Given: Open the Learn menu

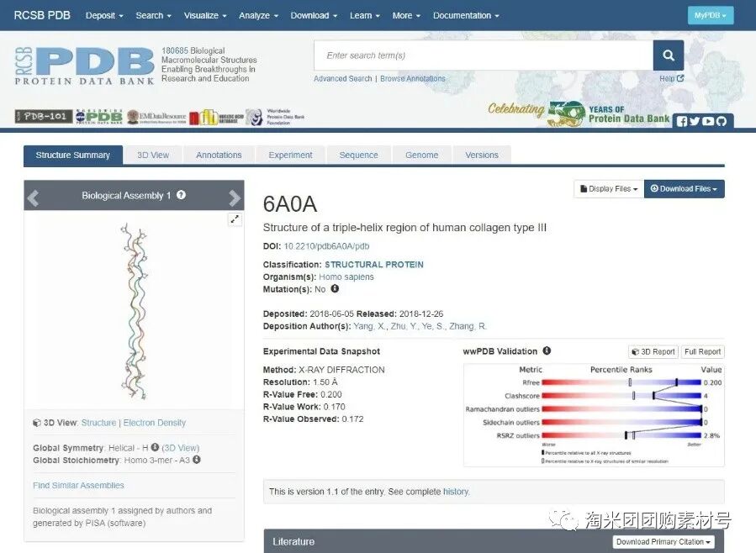Looking at the screenshot, I should pyautogui.click(x=365, y=15).
